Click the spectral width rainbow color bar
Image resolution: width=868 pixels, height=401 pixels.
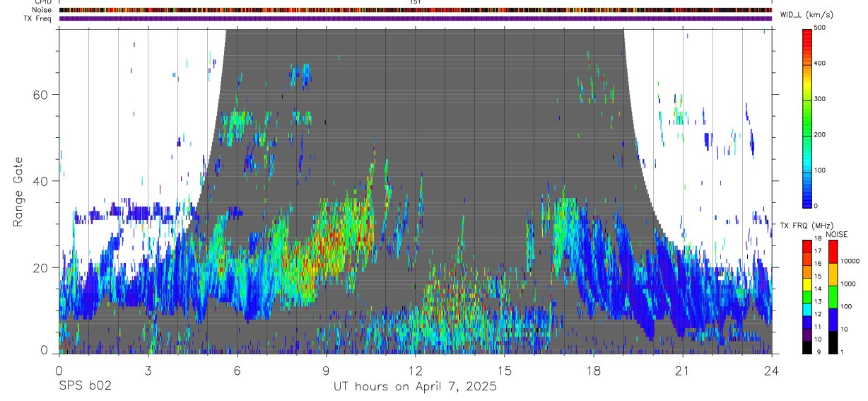[807, 118]
